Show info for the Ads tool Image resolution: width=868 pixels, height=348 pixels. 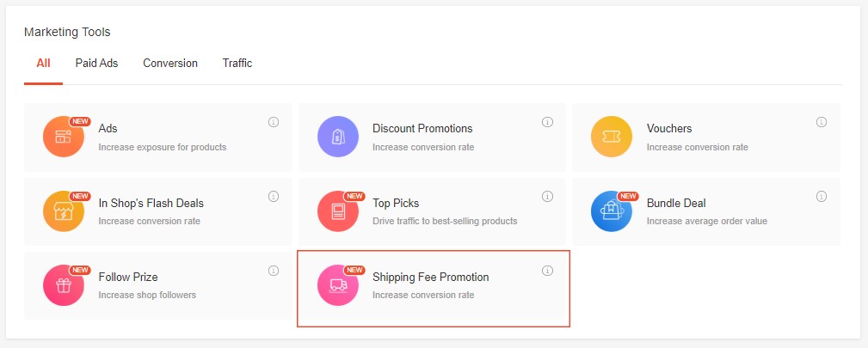pyautogui.click(x=274, y=122)
